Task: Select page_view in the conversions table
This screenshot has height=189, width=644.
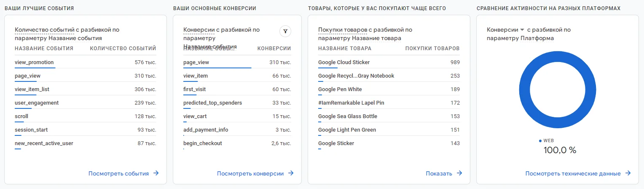Action: [196, 62]
